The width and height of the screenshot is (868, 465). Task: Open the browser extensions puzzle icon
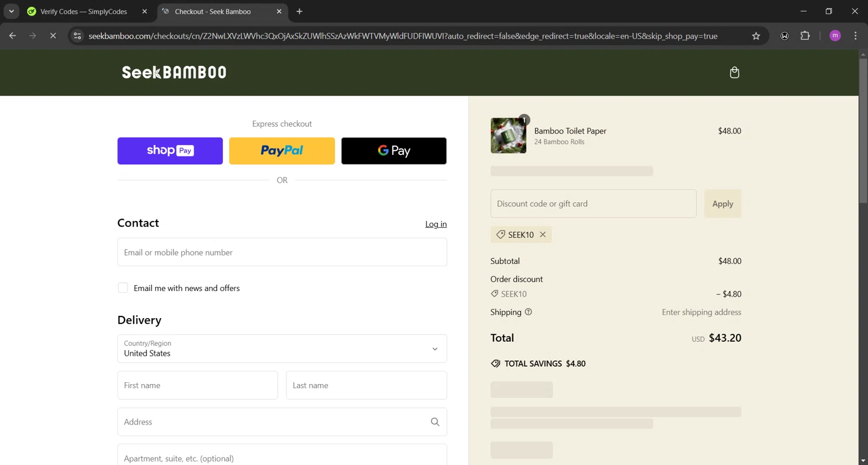pyautogui.click(x=805, y=36)
